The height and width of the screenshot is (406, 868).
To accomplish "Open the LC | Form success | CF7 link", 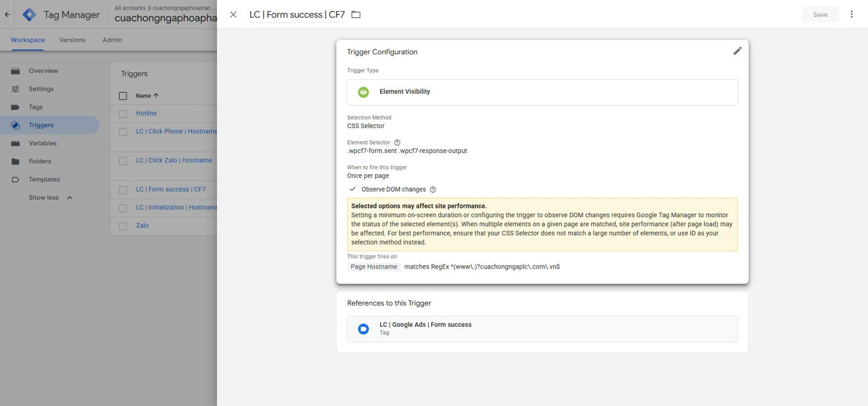I will click(171, 189).
